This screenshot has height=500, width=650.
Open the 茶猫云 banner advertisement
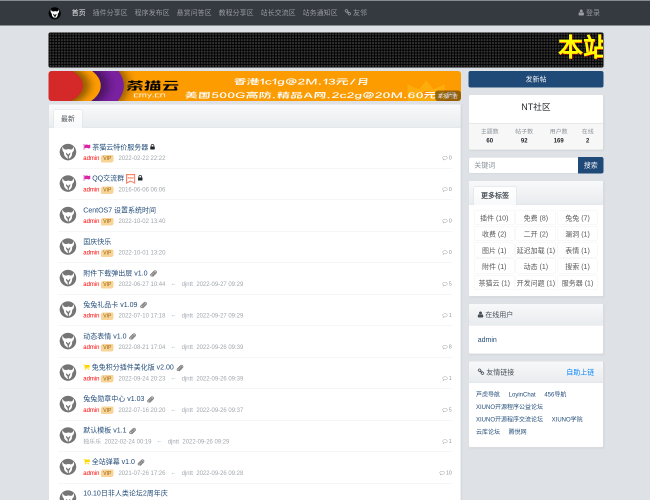[254, 86]
